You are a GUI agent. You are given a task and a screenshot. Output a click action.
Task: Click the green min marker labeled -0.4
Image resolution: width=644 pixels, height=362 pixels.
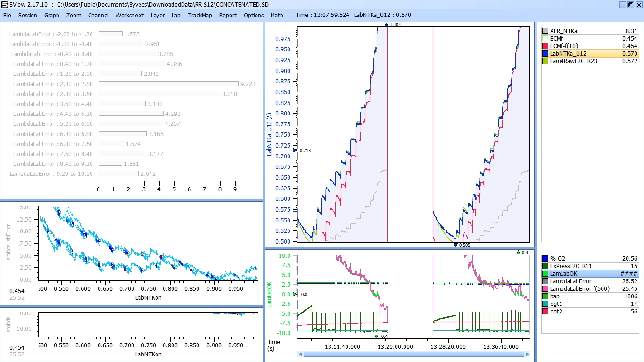point(376,336)
